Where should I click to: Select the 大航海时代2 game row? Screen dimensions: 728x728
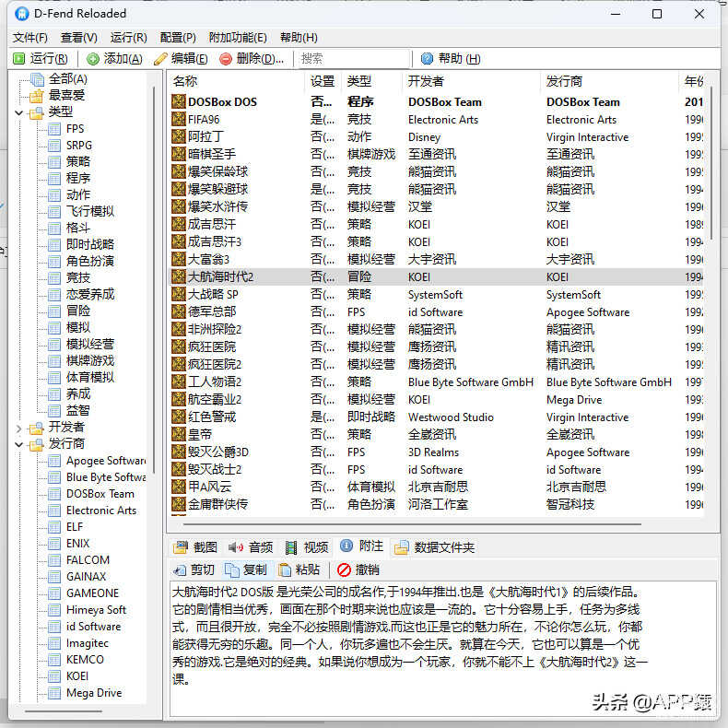coord(436,276)
